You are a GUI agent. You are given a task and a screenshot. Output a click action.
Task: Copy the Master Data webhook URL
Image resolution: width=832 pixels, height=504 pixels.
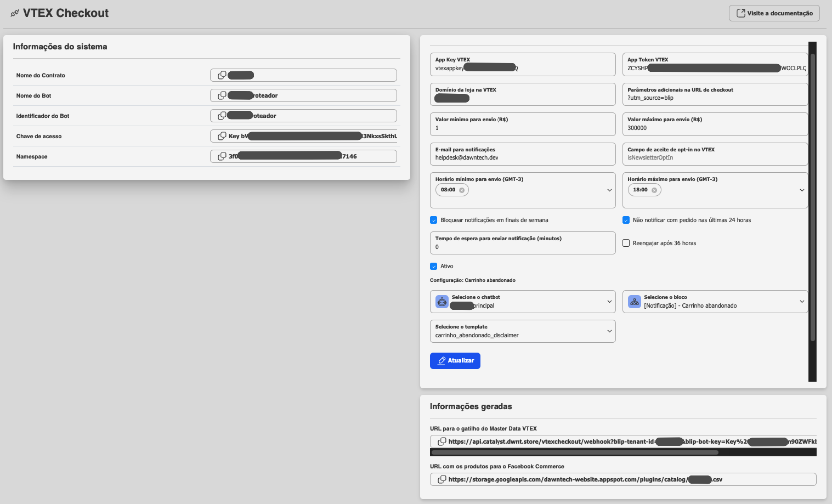click(x=442, y=441)
